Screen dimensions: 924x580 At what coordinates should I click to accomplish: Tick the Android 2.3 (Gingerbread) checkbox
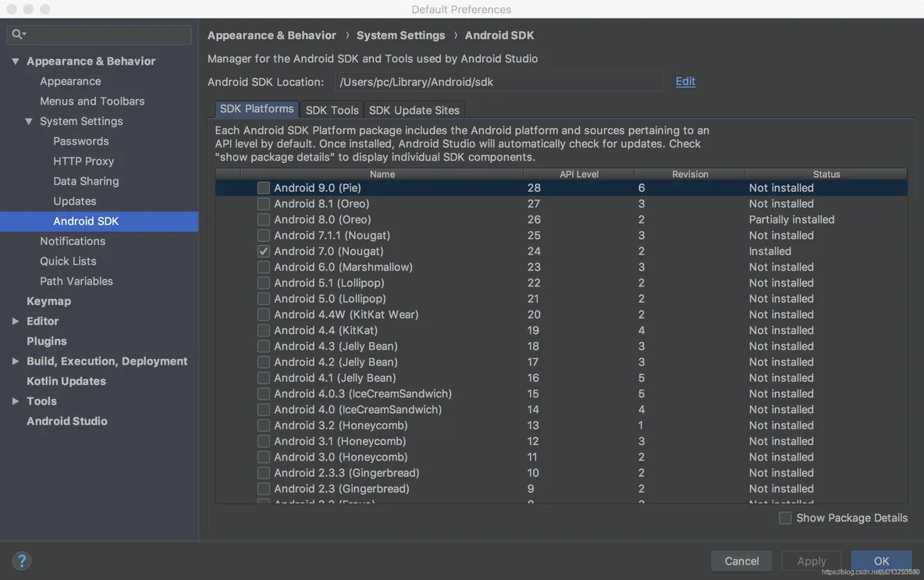pyautogui.click(x=264, y=489)
